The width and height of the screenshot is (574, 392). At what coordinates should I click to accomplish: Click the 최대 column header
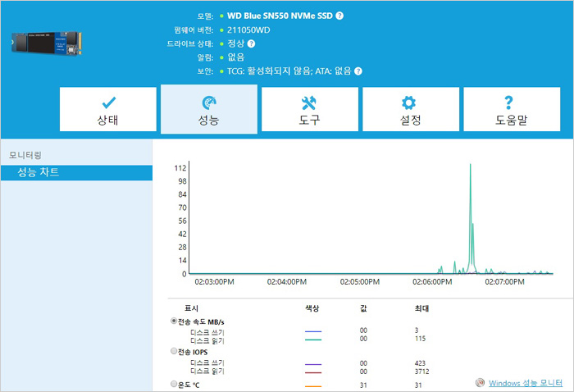[x=421, y=308]
